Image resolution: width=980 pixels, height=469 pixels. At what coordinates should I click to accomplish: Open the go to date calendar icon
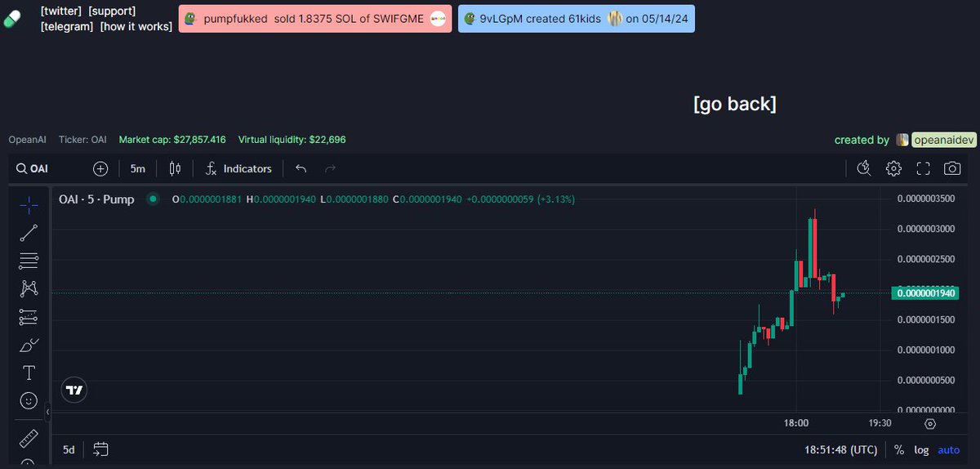click(101, 449)
